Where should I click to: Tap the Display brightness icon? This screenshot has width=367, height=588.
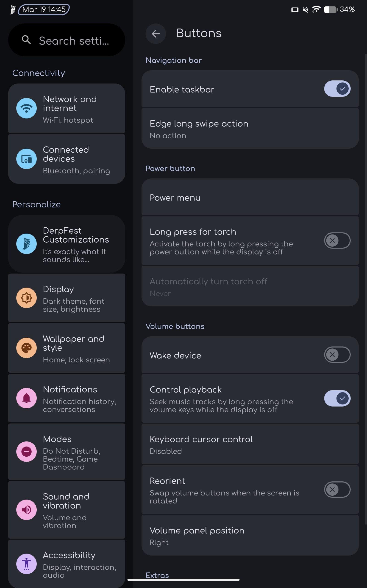point(26,298)
